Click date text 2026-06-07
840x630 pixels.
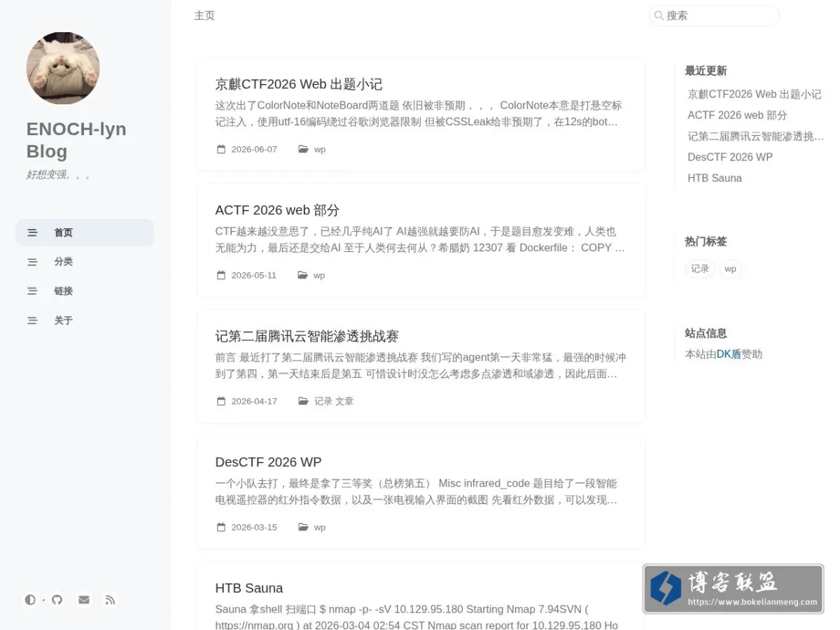pos(254,149)
